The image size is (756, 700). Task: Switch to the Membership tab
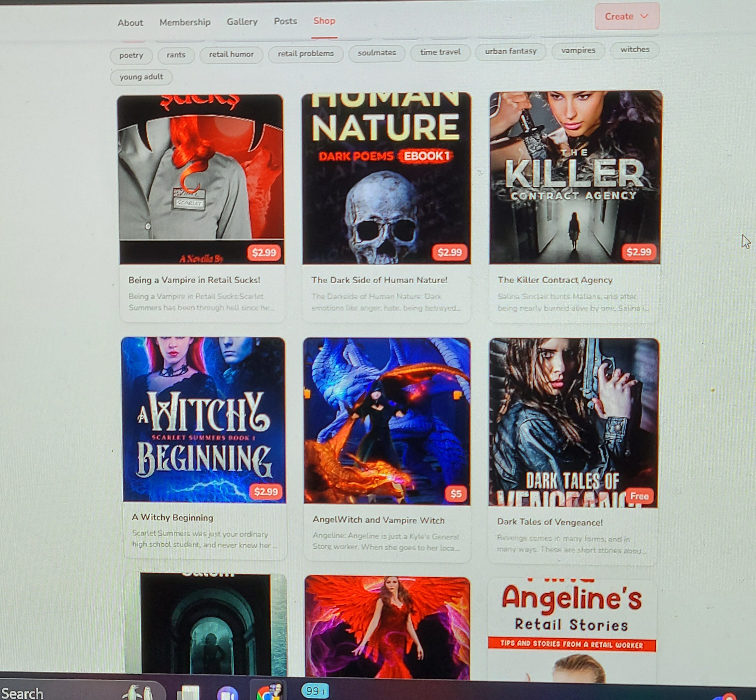tap(185, 22)
